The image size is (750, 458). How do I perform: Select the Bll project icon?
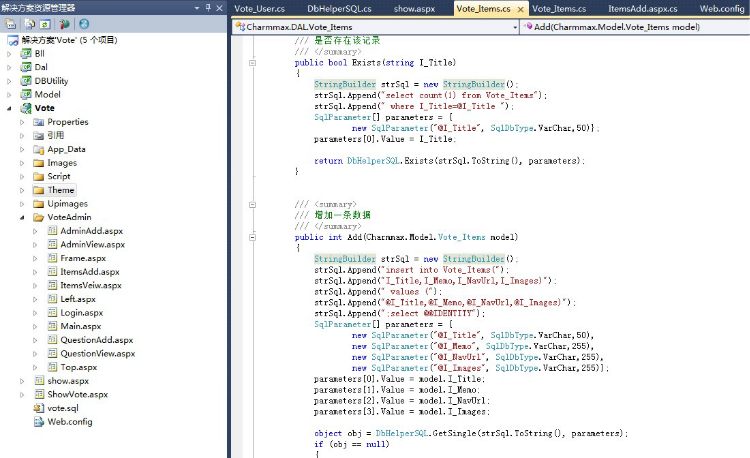point(26,54)
